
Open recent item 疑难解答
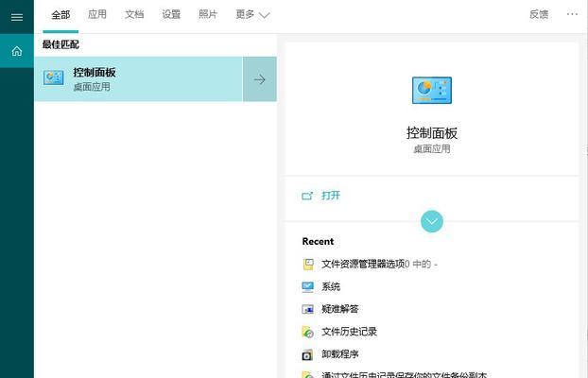339,309
